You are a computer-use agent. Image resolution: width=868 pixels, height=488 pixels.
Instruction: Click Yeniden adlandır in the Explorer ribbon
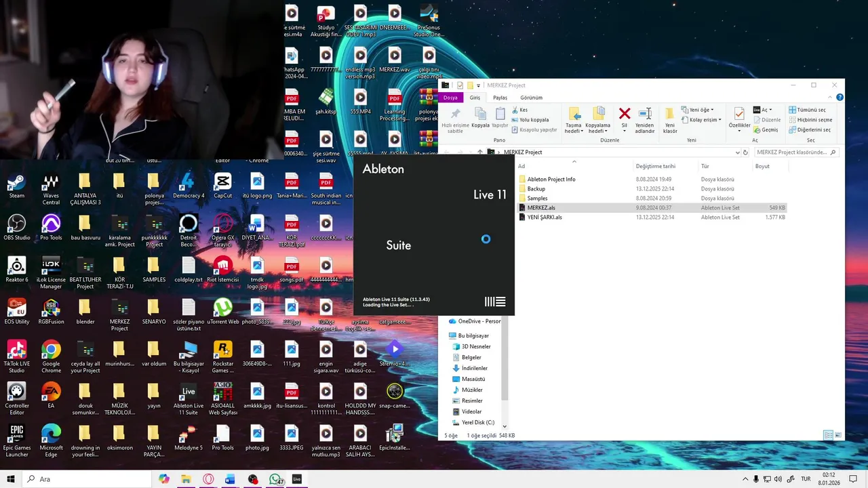tap(645, 121)
